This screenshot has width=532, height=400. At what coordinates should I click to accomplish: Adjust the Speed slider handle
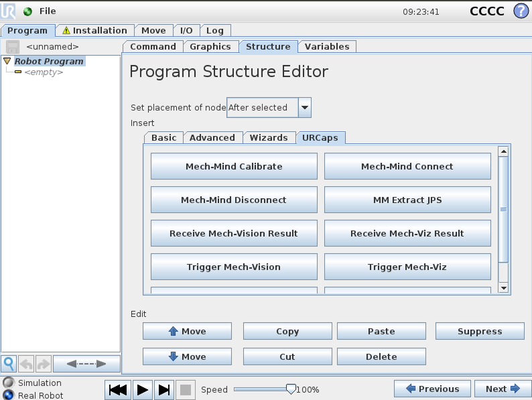290,389
